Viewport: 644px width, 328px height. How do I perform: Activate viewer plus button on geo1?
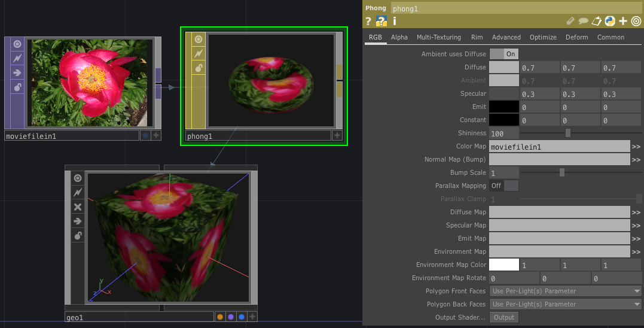[x=252, y=317]
